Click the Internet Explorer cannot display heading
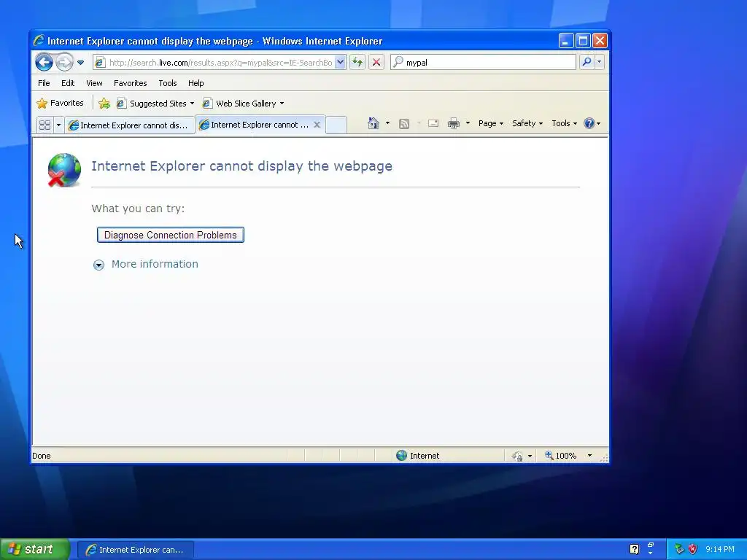 click(242, 166)
